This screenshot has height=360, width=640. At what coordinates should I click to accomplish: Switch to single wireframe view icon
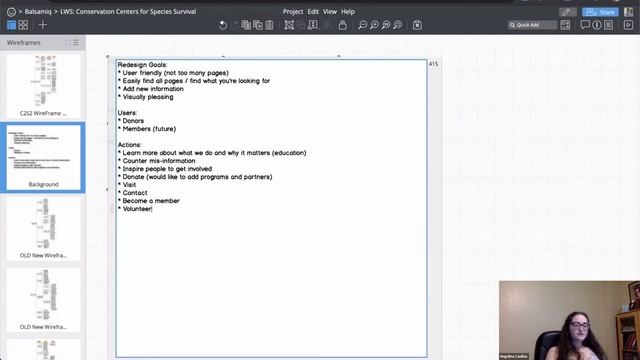click(11, 25)
